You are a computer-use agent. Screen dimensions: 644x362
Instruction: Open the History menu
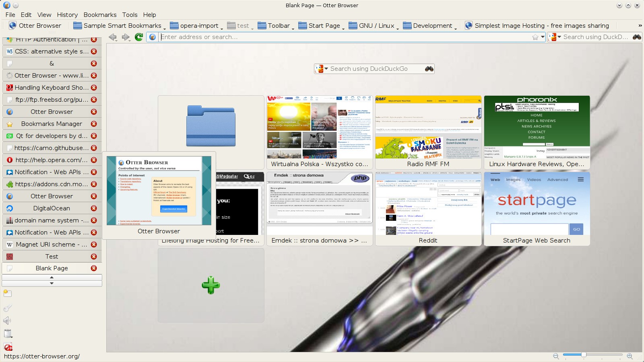67,15
